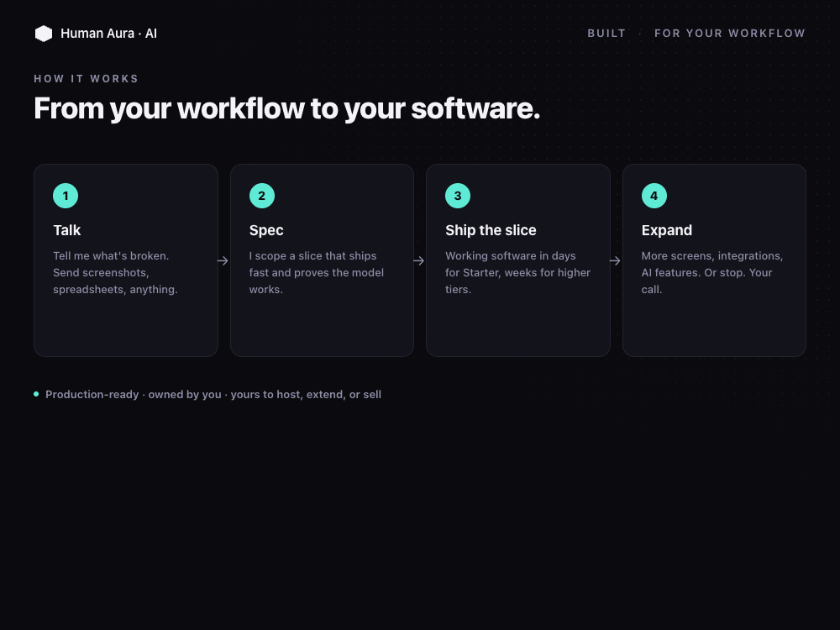840x630 pixels.
Task: Click the 'Production-ready · owned by you' footer line
Action: [213, 395]
